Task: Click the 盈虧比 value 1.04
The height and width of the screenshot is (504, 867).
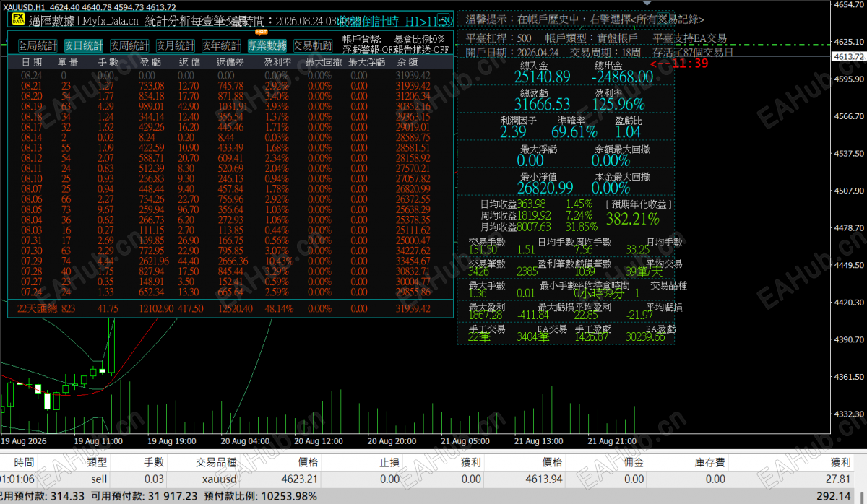Action: click(x=628, y=132)
